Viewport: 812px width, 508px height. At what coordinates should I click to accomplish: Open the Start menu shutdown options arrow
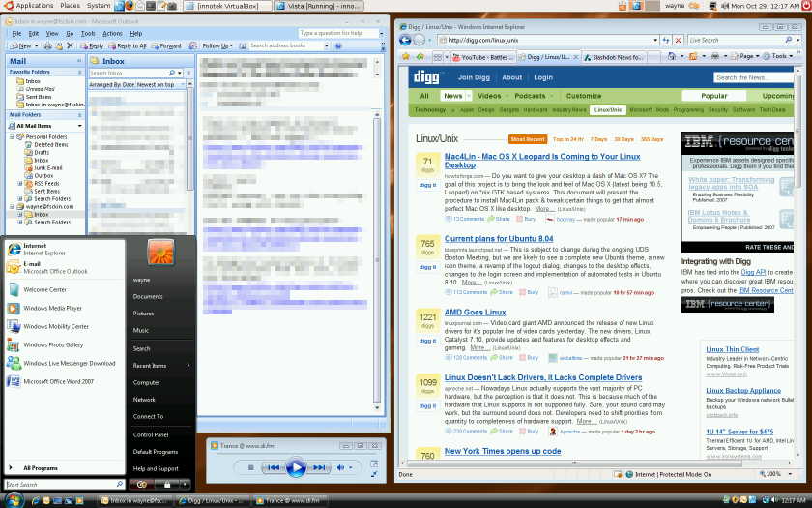click(185, 484)
